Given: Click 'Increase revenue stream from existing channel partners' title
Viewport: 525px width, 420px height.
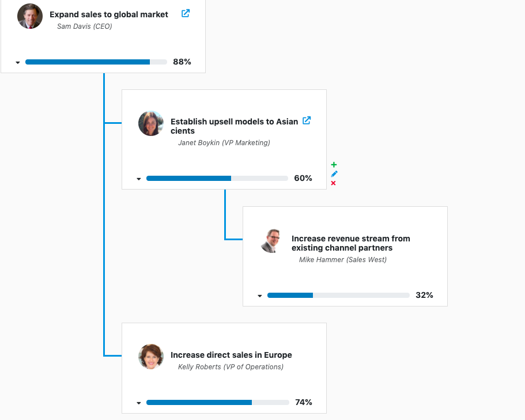Looking at the screenshot, I should click(x=350, y=243).
